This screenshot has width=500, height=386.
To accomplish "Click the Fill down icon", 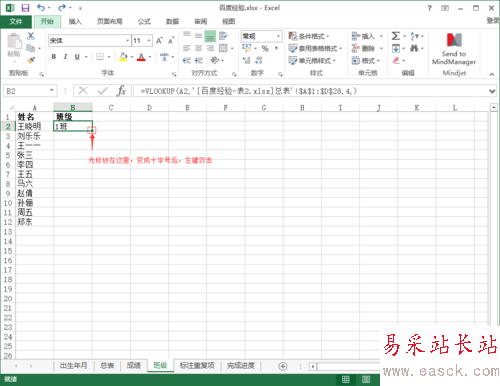I will 396,49.
